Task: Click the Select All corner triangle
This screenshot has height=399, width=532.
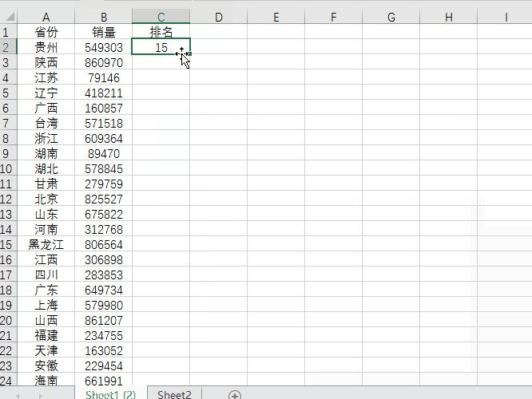Action: 9,17
